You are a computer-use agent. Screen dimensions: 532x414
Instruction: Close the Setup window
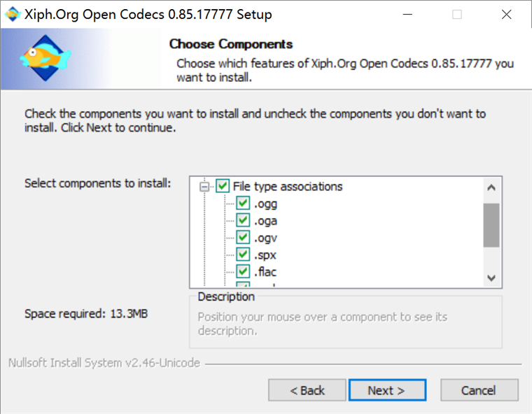pos(506,14)
